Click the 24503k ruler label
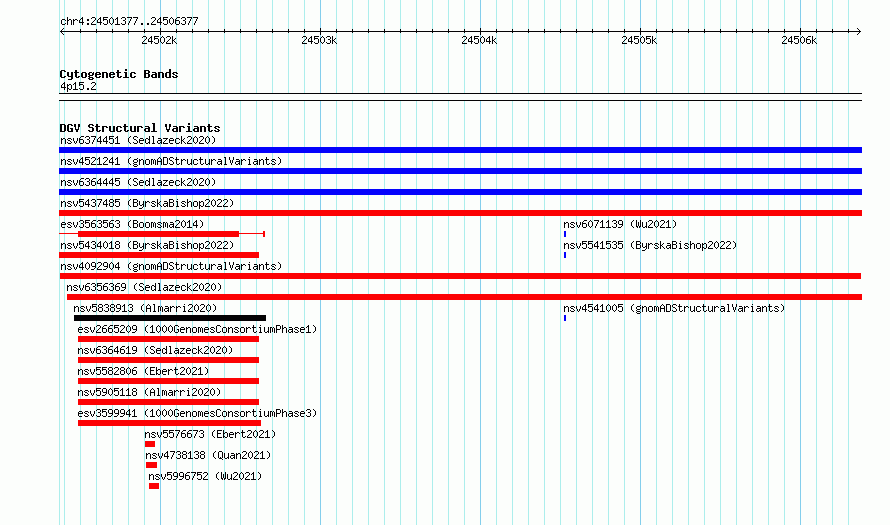The image size is (890, 525). coord(319,40)
